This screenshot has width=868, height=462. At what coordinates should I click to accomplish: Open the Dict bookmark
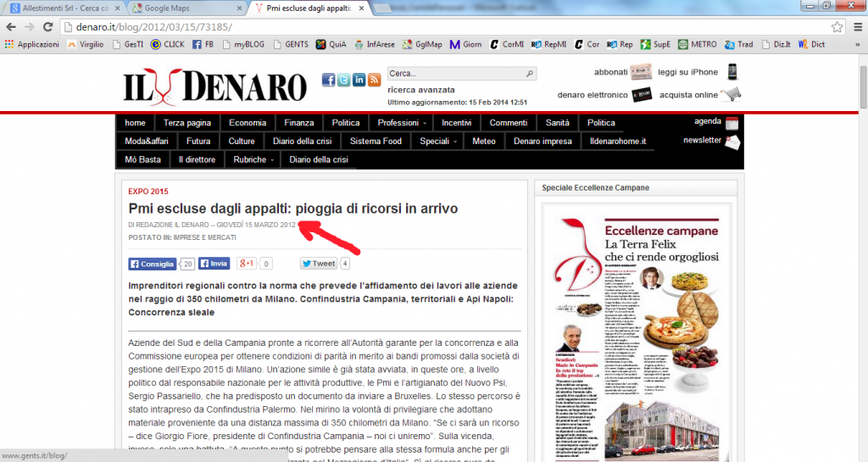coord(811,44)
